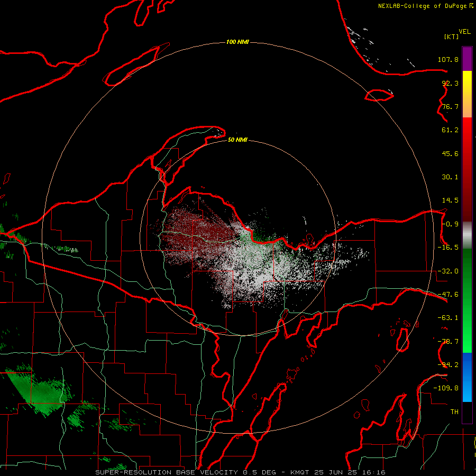The width and height of the screenshot is (476, 476).
Task: Select the 61.2 legend value
Action: (450, 130)
